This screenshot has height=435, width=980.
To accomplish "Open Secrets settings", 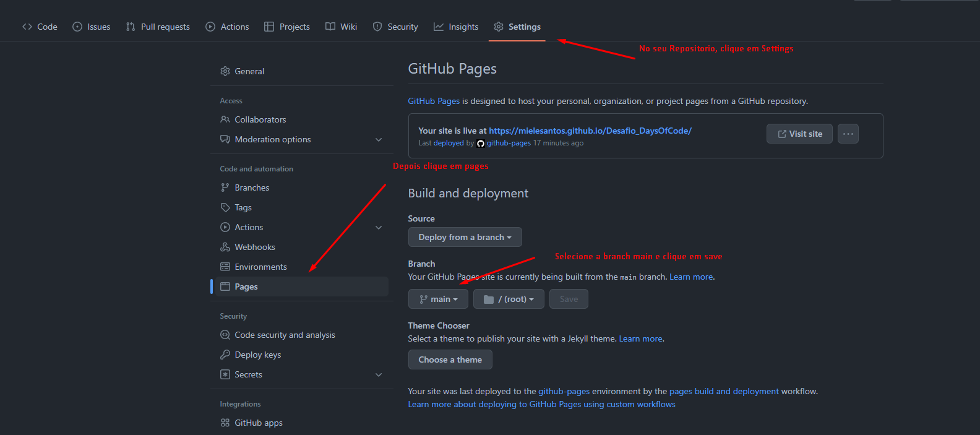I will tap(302, 374).
